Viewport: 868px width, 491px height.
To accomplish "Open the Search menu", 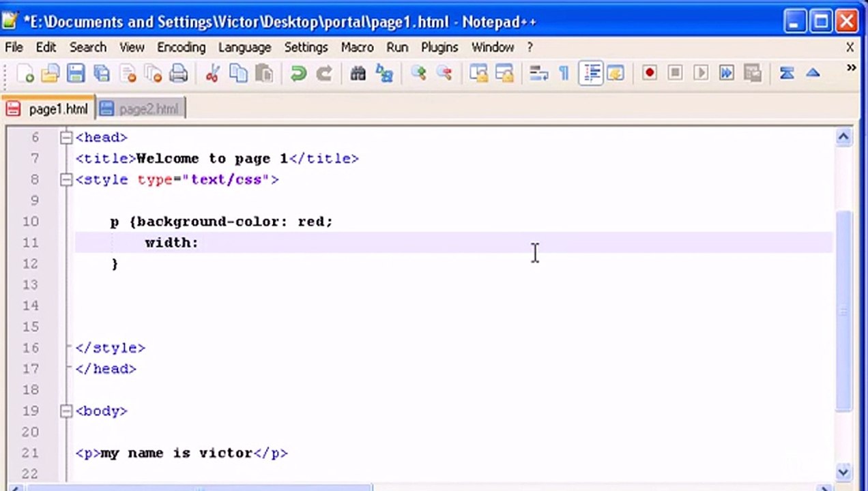I will 88,47.
